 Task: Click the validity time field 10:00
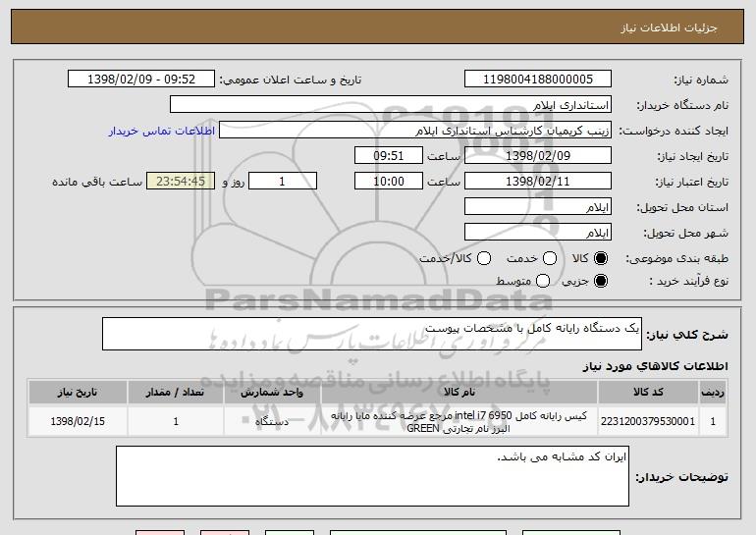pyautogui.click(x=389, y=182)
